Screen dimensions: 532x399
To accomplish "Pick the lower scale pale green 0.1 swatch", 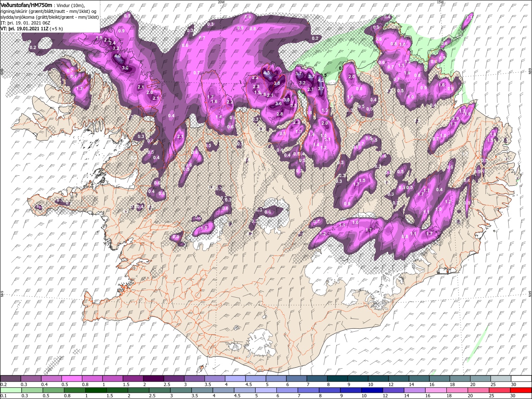I will 11,390.
